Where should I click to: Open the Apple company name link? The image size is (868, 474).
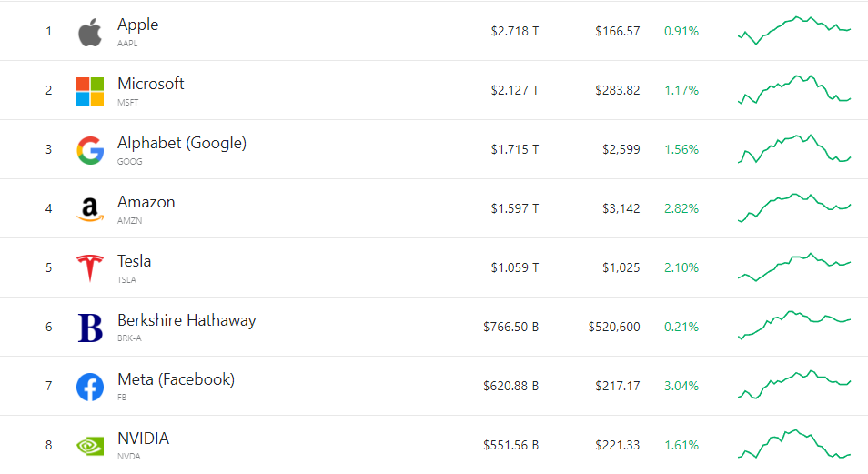[137, 25]
